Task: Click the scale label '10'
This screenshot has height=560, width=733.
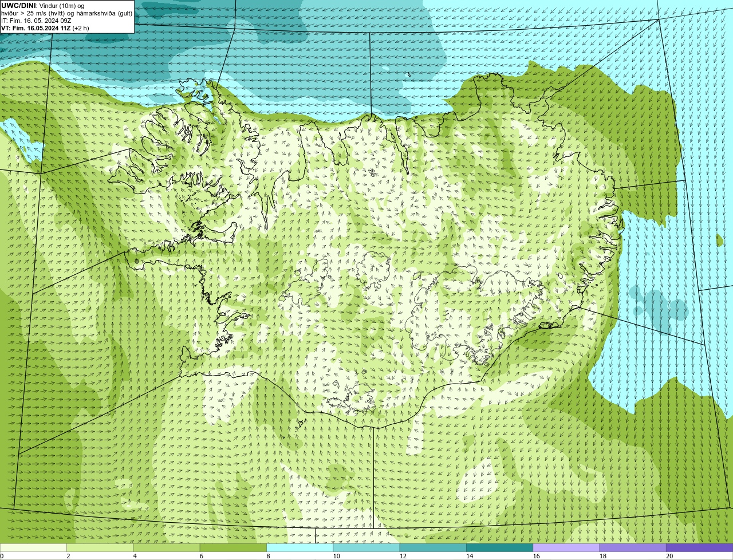Action: tap(336, 556)
